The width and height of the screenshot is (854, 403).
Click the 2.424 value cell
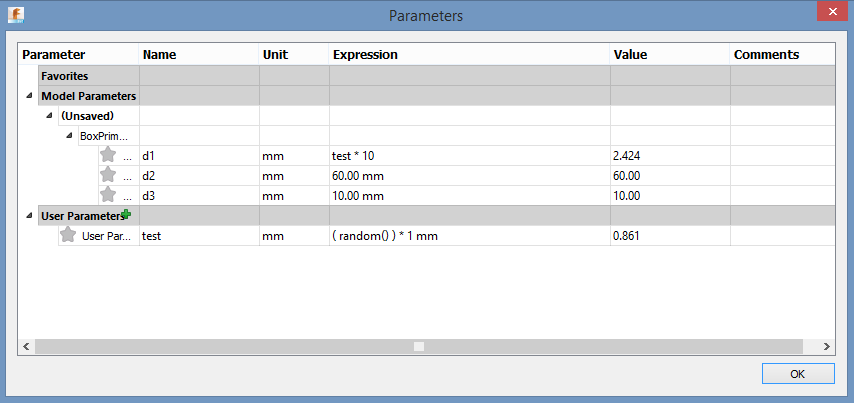tap(670, 156)
